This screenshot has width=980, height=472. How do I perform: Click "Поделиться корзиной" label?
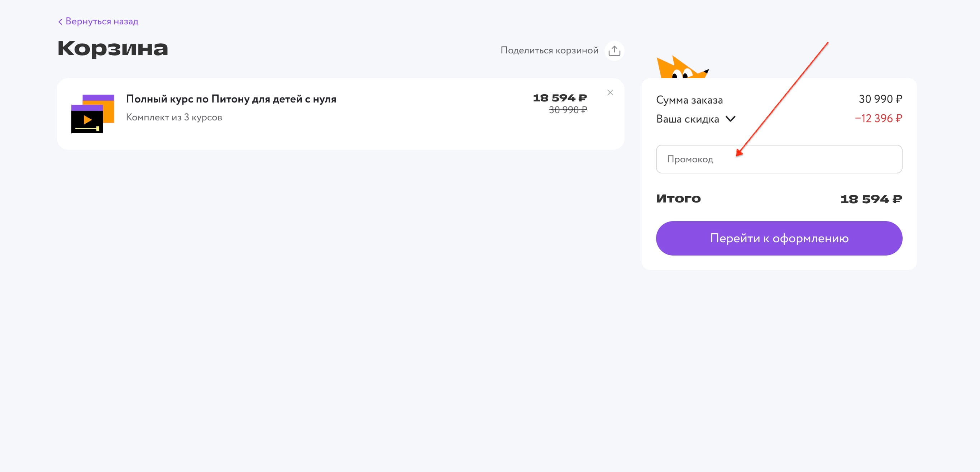[549, 50]
